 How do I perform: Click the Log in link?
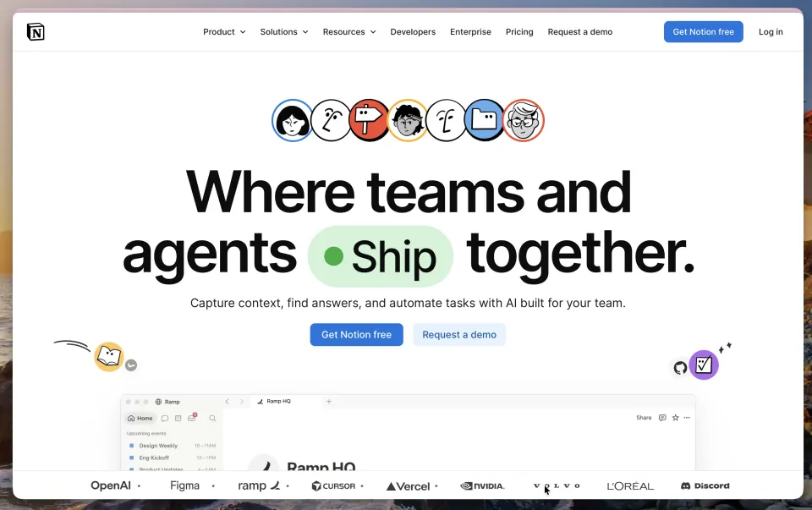click(x=771, y=32)
